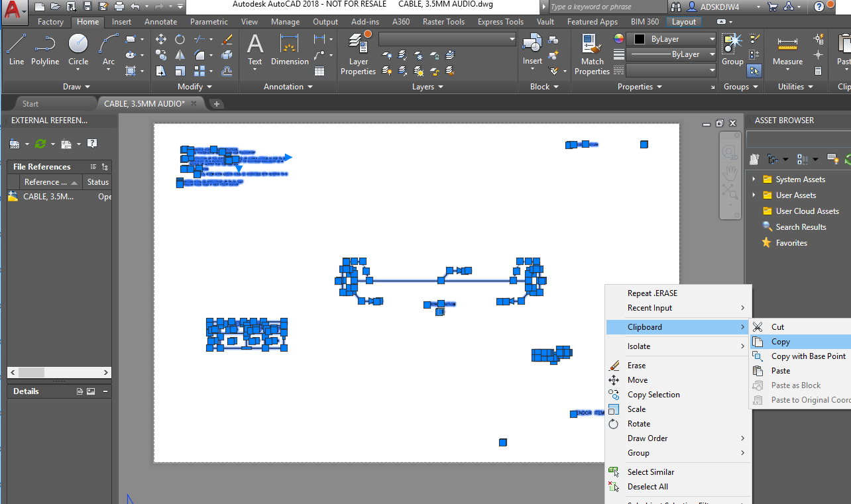Viewport: 851px width, 504px height.
Task: Click the Erase tool in Modify panel
Action: tap(227, 39)
